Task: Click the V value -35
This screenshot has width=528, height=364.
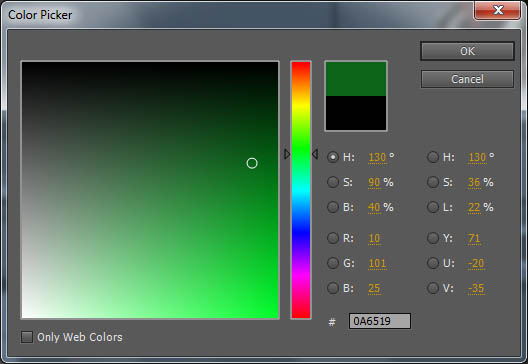Action: click(x=476, y=289)
